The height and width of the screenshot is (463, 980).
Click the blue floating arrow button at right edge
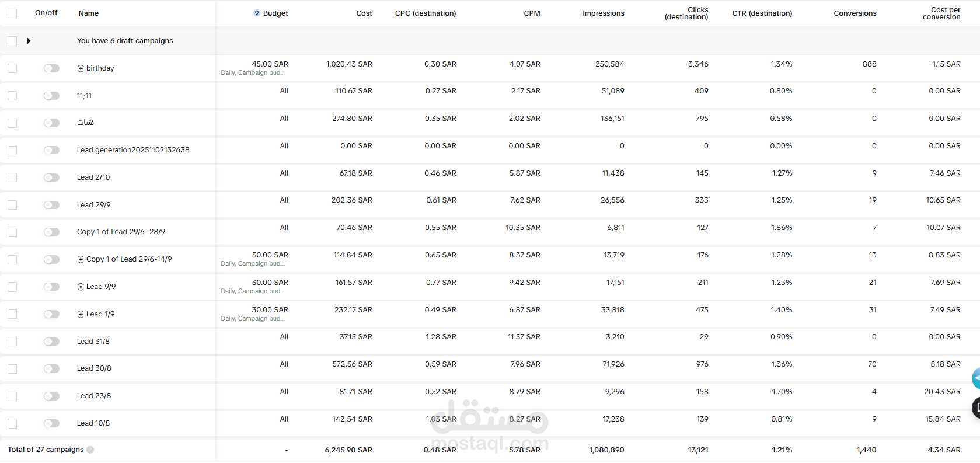[x=975, y=378]
